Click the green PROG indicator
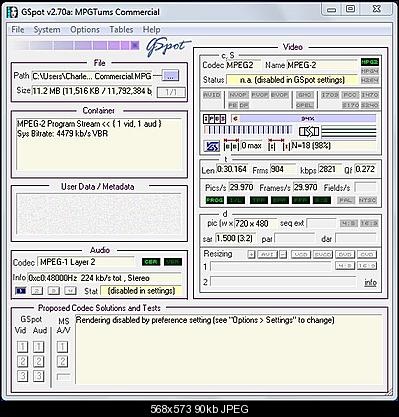Image resolution: width=399 pixels, height=417 pixels. (x=215, y=200)
